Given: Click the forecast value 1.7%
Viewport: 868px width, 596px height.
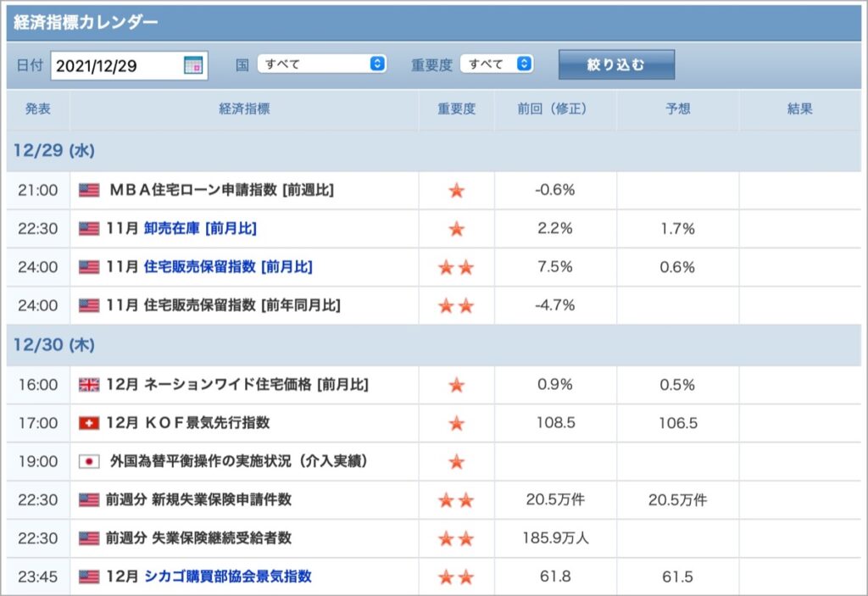Looking at the screenshot, I should point(677,229).
